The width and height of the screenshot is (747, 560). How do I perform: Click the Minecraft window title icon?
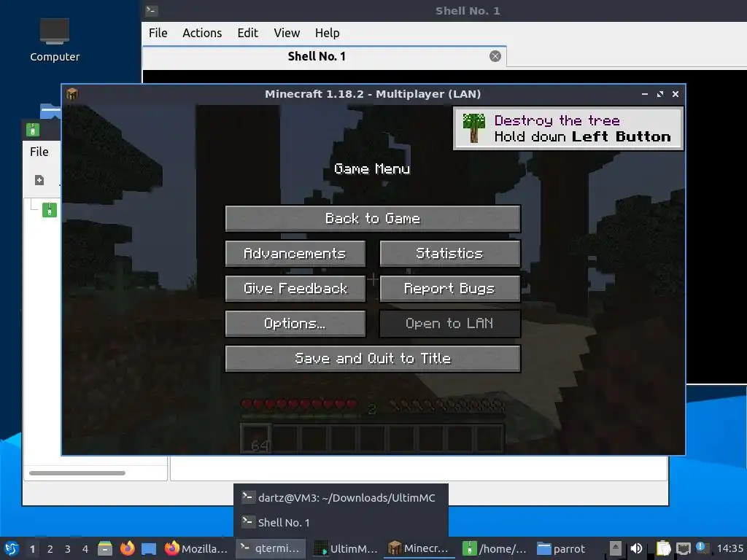tap(72, 94)
